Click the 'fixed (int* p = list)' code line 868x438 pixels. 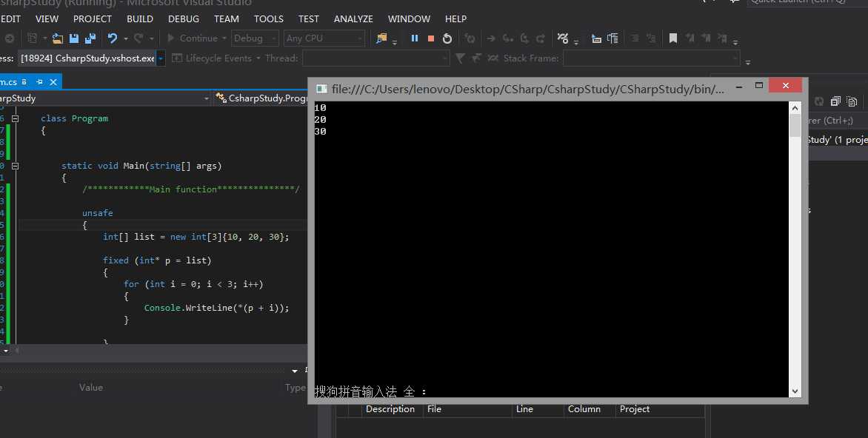coord(157,260)
